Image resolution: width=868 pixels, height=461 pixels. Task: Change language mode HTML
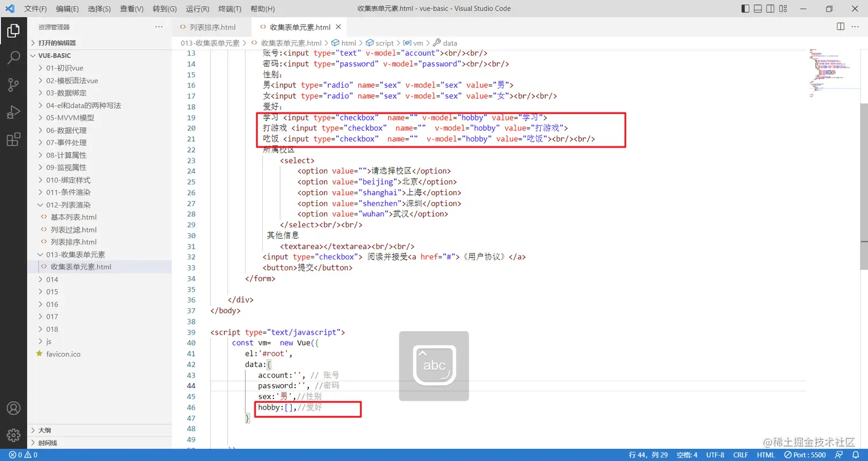pyautogui.click(x=766, y=455)
